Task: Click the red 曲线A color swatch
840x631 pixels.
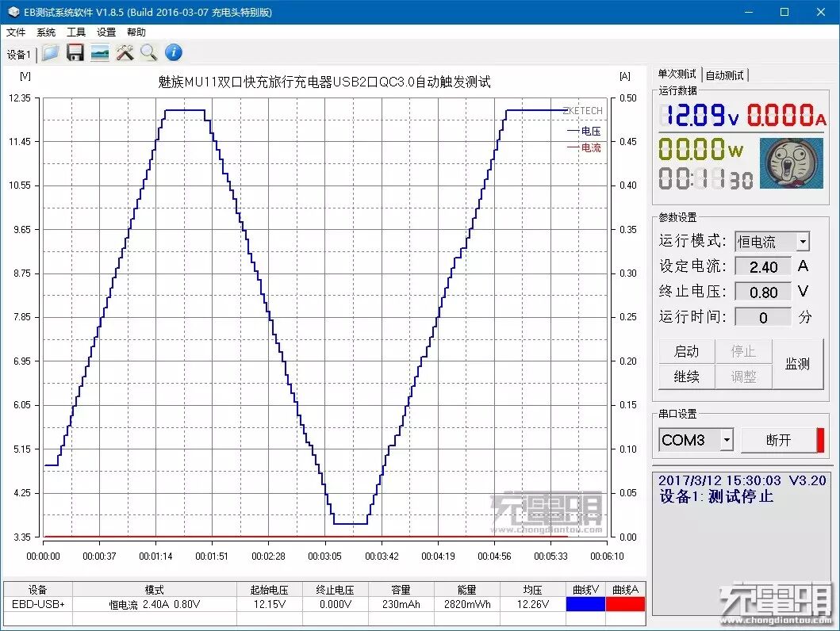Action: pos(625,604)
